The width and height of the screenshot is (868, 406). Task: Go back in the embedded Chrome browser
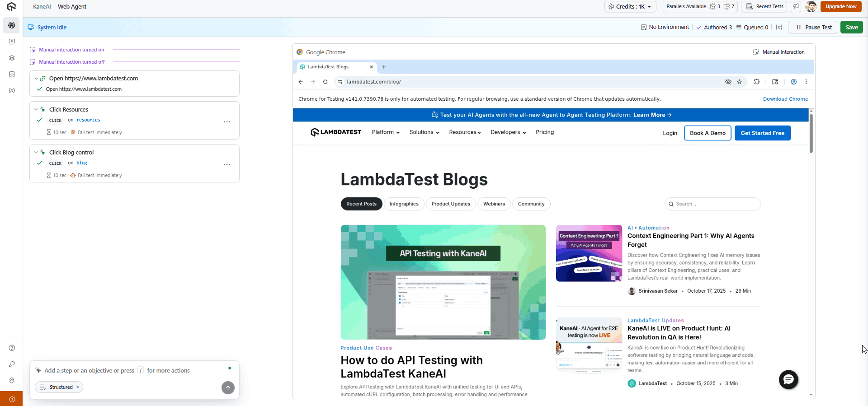pos(301,82)
